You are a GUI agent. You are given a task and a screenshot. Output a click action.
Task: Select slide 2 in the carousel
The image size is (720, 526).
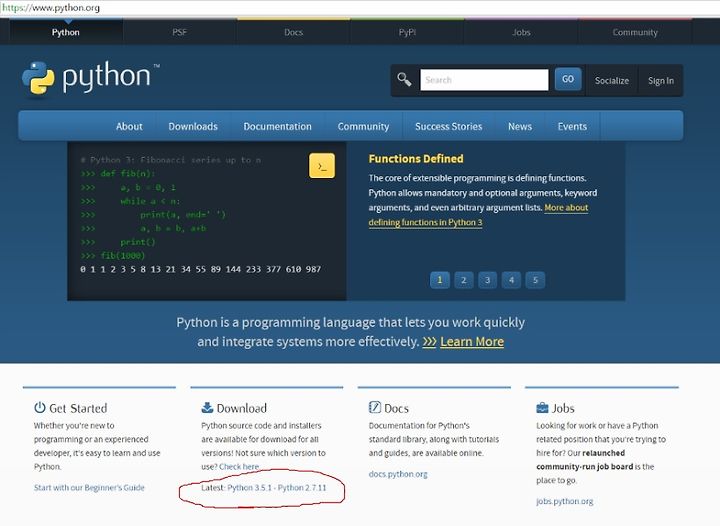pyautogui.click(x=464, y=280)
